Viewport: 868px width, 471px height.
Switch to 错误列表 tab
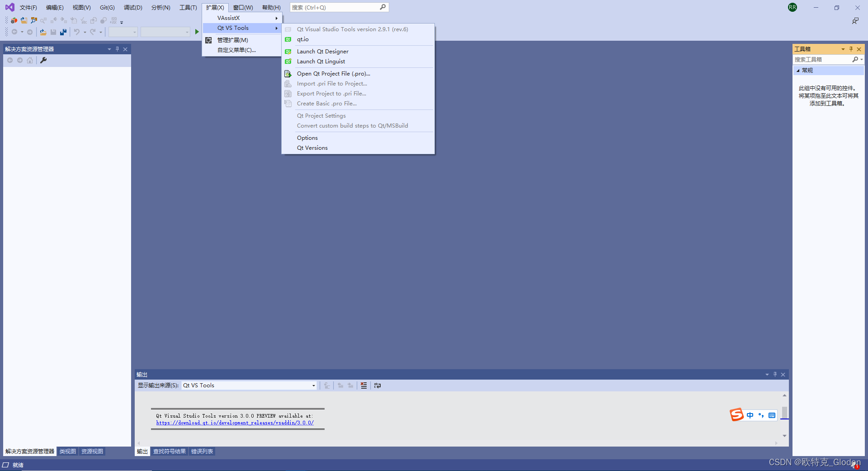click(x=202, y=452)
